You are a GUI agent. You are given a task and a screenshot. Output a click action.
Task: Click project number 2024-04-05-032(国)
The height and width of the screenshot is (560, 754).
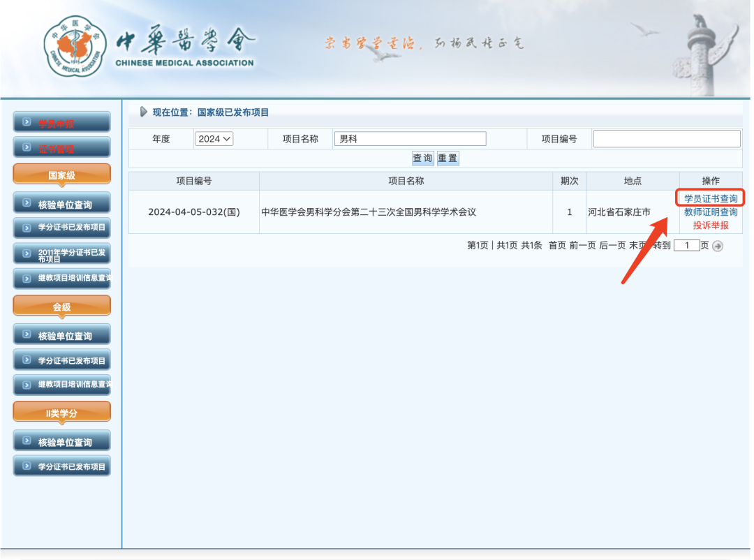click(x=194, y=212)
